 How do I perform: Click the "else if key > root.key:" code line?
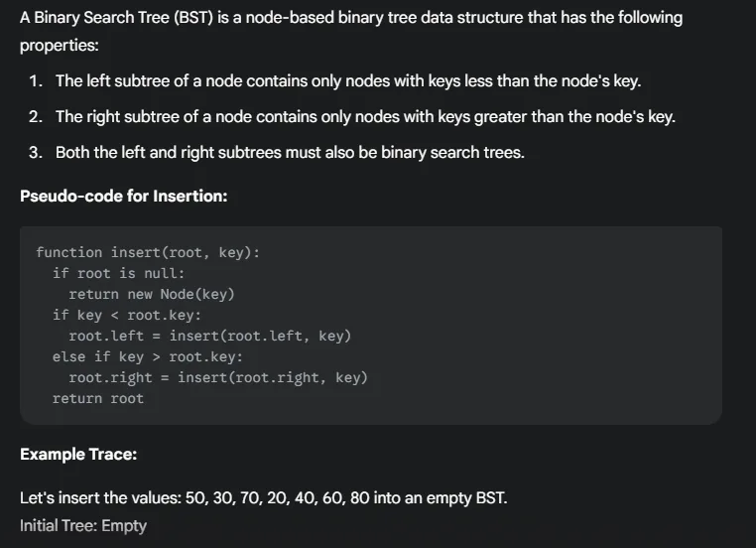pyautogui.click(x=147, y=356)
